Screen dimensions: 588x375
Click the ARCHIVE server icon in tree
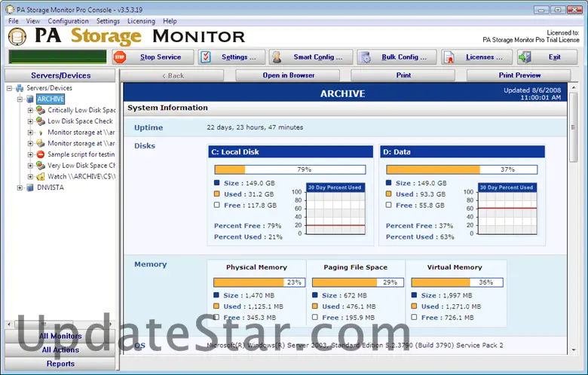[x=30, y=99]
